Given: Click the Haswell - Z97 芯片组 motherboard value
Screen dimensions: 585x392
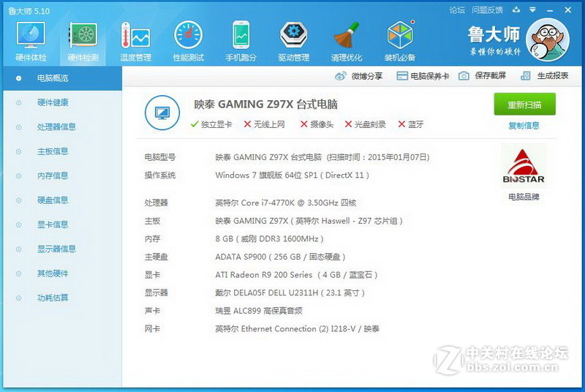Looking at the screenshot, I should (x=309, y=221).
